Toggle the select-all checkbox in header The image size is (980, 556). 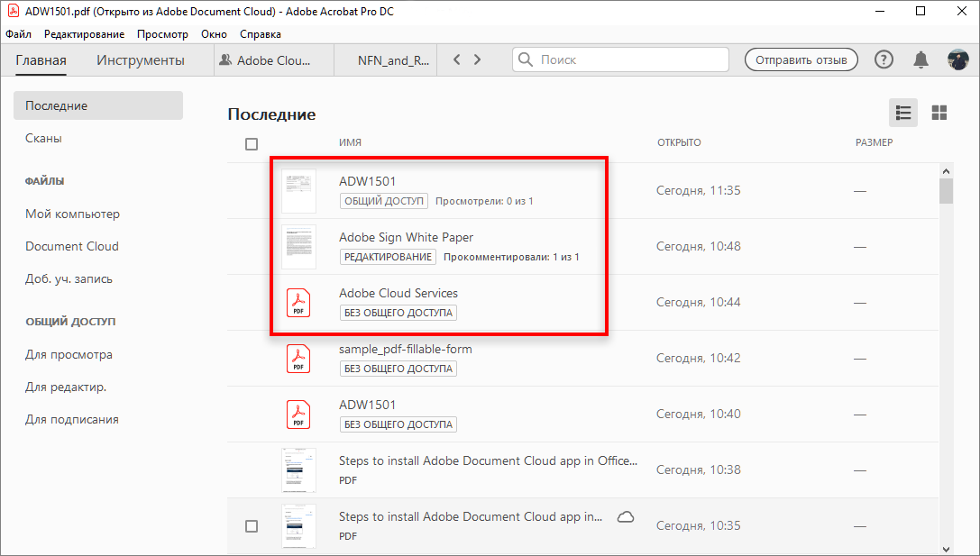(x=252, y=143)
